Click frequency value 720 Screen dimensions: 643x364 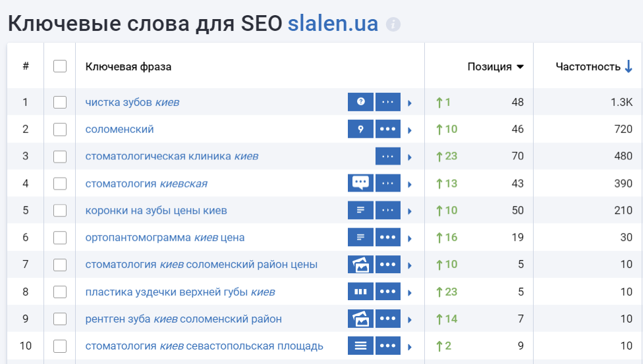pyautogui.click(x=623, y=129)
